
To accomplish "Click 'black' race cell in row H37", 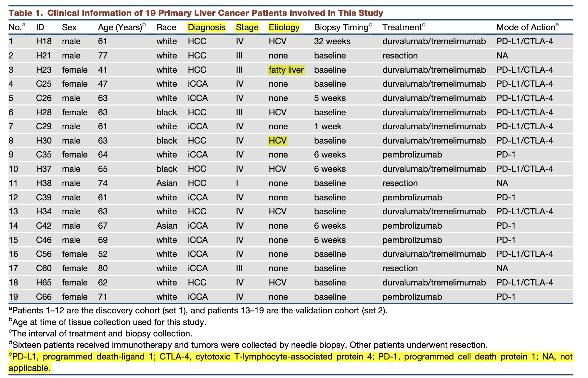I will (x=167, y=169).
